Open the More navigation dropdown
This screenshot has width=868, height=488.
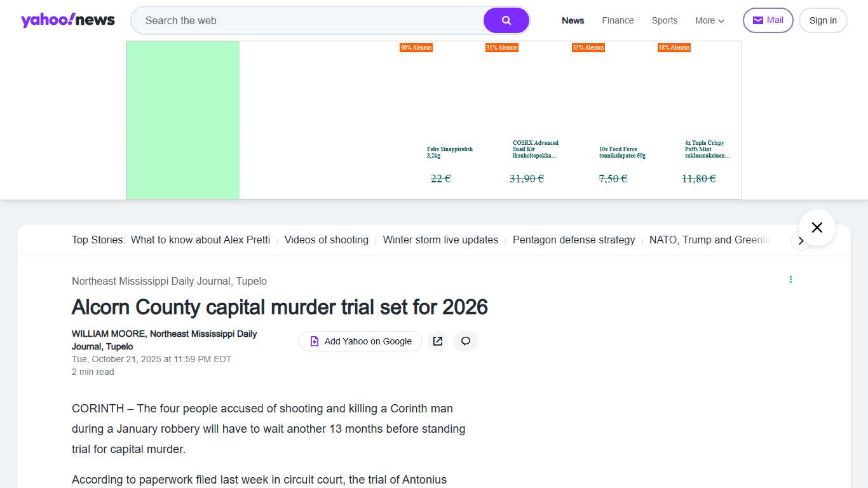pos(709,20)
